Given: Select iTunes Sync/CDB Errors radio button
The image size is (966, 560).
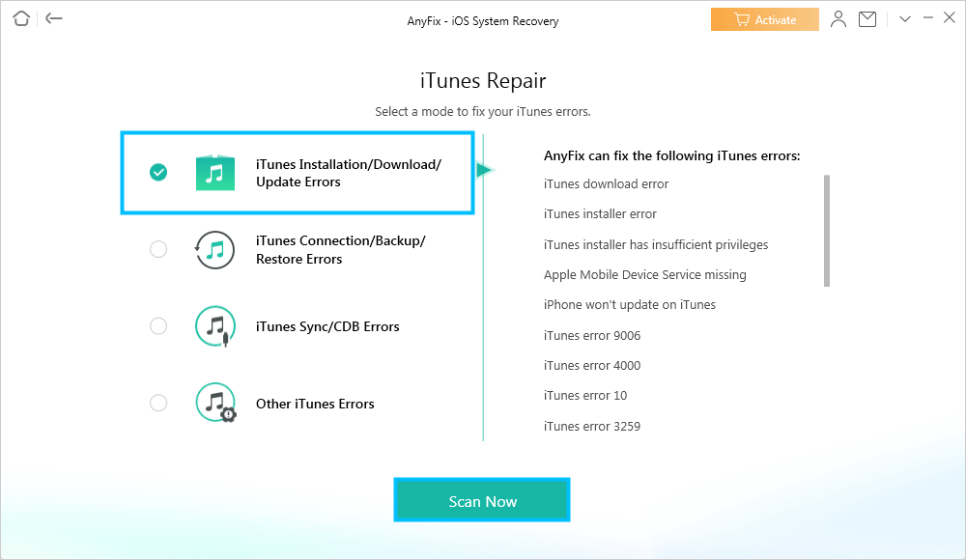Looking at the screenshot, I should 158,326.
